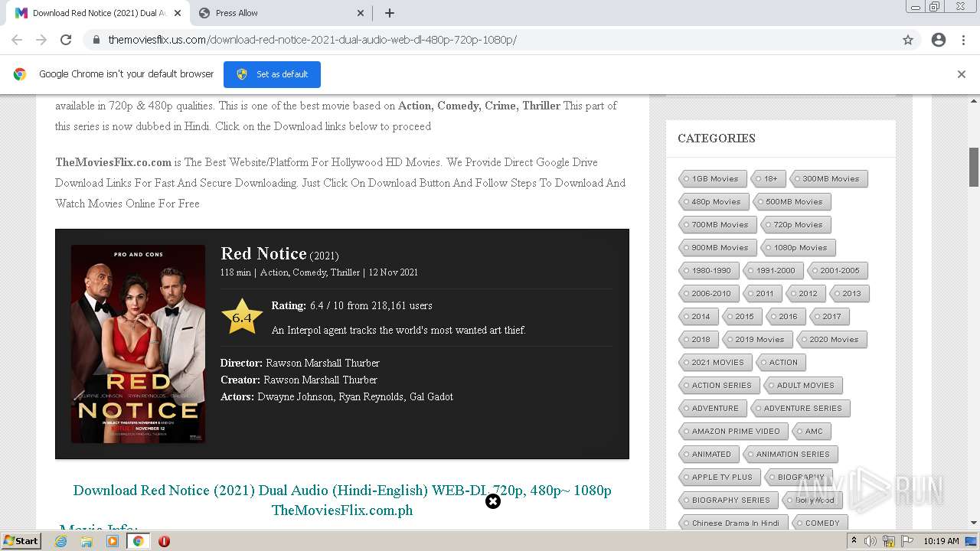Select the ACTION category tag
Screen dimensions: 980x551
pos(781,363)
